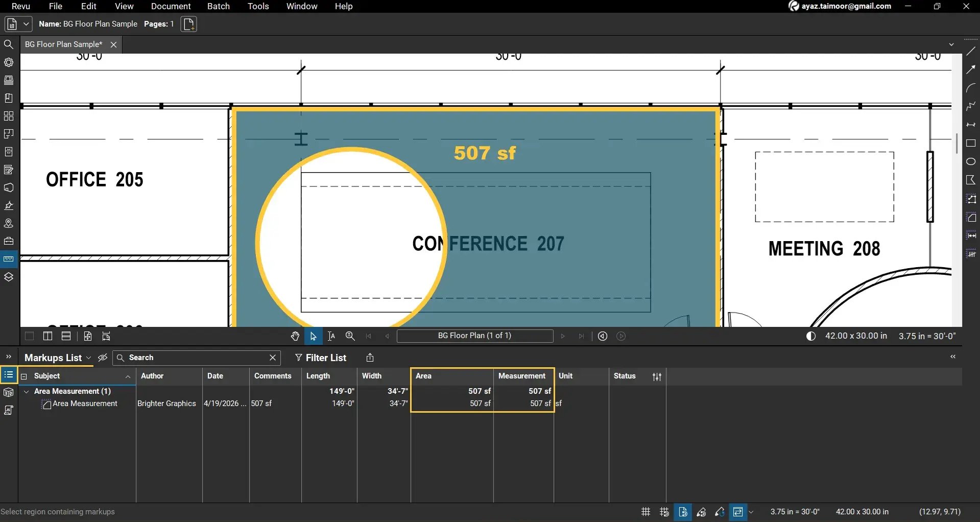The image size is (980, 522).
Task: Toggle Synchronize view button in status bar
Action: click(737, 512)
